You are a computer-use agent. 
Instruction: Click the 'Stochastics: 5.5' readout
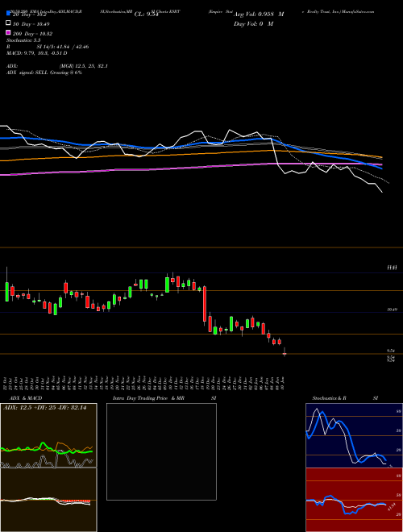[23, 40]
